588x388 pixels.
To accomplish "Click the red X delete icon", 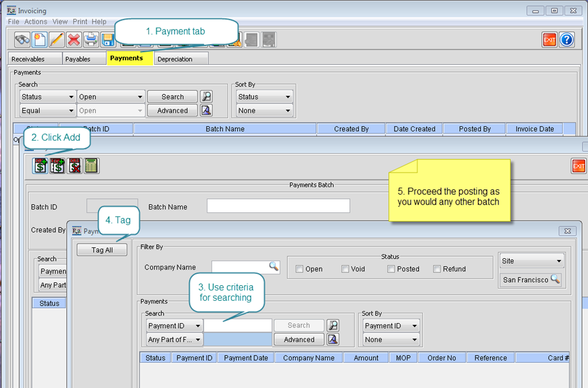I will pyautogui.click(x=74, y=40).
